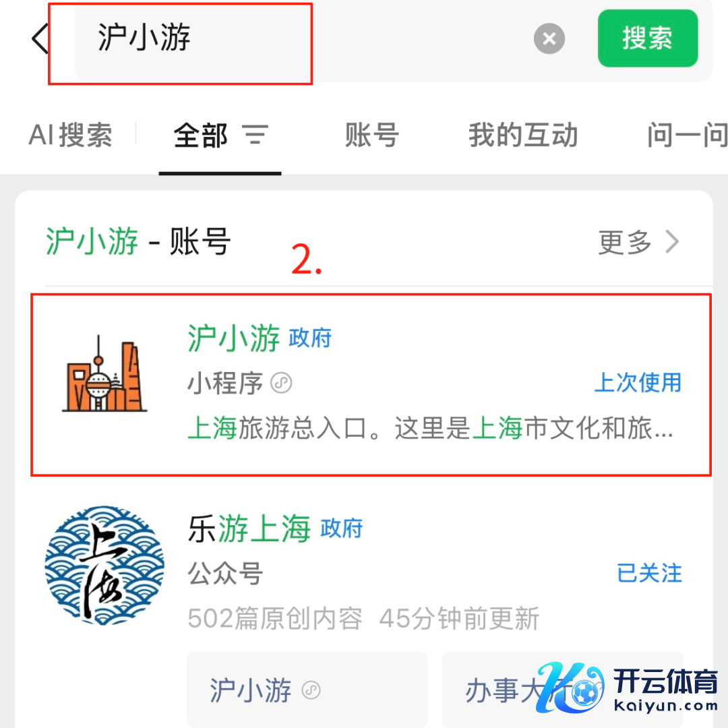Open the 我的互动 tab
Viewport: 728px width, 728px height.
coord(523,135)
